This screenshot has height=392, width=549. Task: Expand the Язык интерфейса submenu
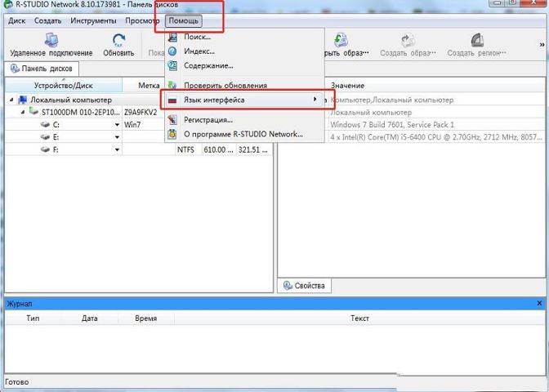315,100
